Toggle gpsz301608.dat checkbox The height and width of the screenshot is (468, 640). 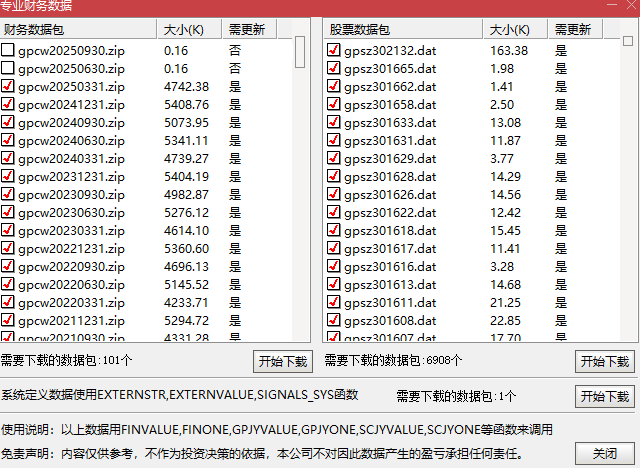click(x=333, y=319)
